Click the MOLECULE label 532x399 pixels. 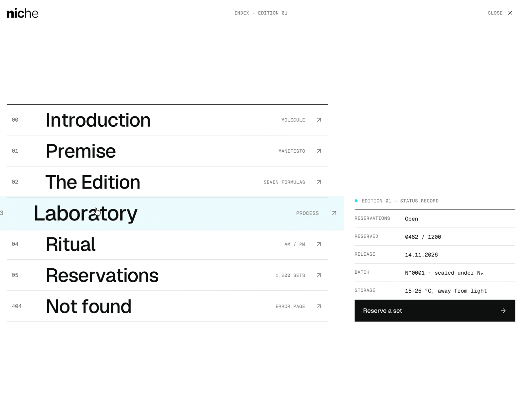coord(293,120)
